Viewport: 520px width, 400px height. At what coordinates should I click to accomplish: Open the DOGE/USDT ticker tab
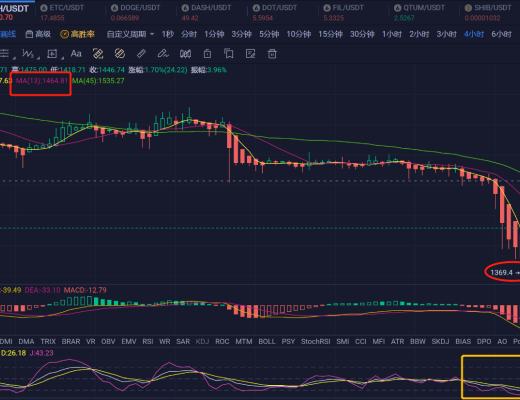[x=135, y=12]
